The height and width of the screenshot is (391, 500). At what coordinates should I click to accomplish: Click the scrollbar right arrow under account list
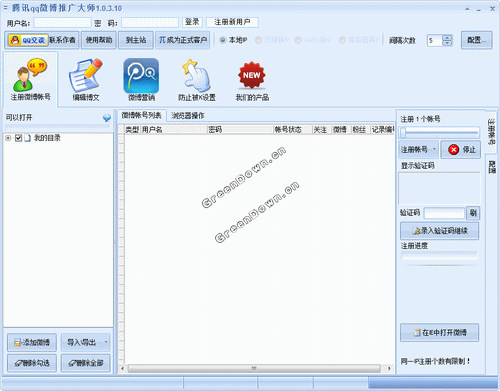pos(389,368)
